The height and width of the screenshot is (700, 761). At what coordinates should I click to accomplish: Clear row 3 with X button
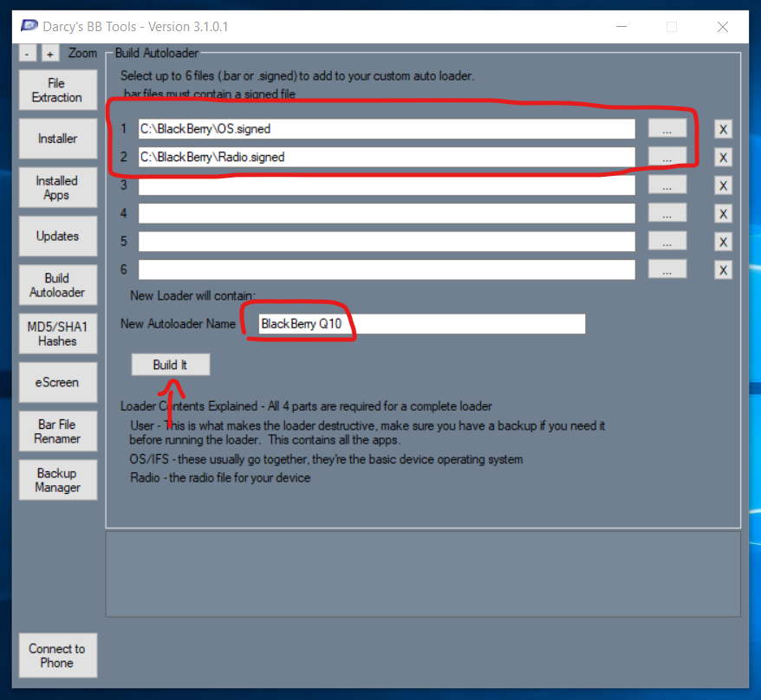(723, 185)
